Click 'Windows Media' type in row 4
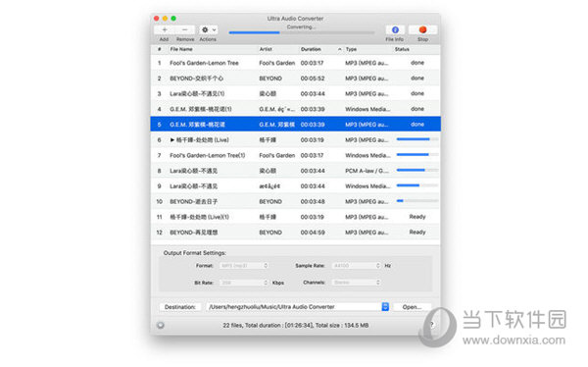The height and width of the screenshot is (367, 588). tap(367, 109)
